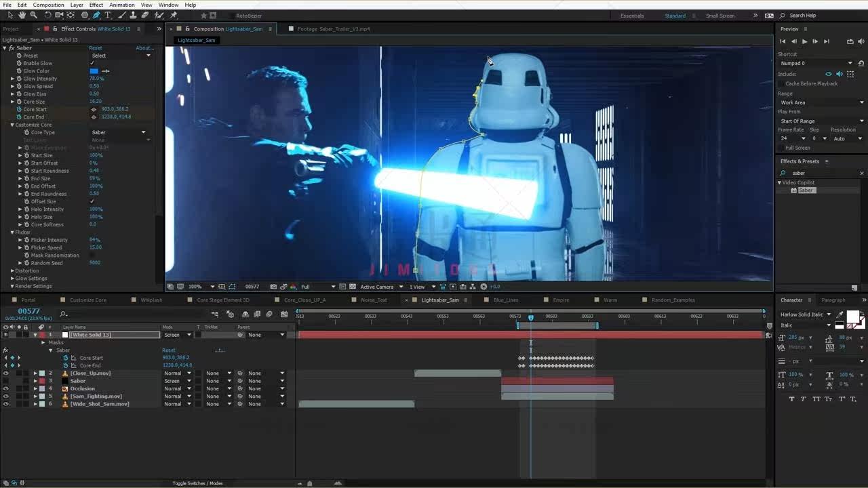Open the Saber Preset dropdown
This screenshot has height=488, width=868.
[x=121, y=56]
